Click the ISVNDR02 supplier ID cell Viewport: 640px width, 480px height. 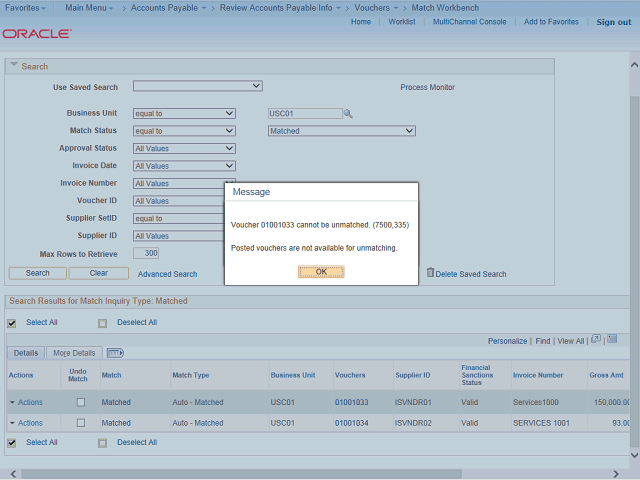pyautogui.click(x=413, y=423)
